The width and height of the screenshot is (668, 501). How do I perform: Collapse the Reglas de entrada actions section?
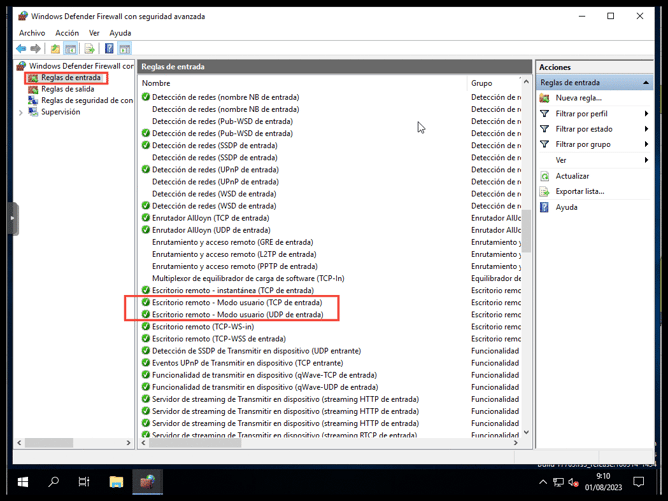coord(646,83)
